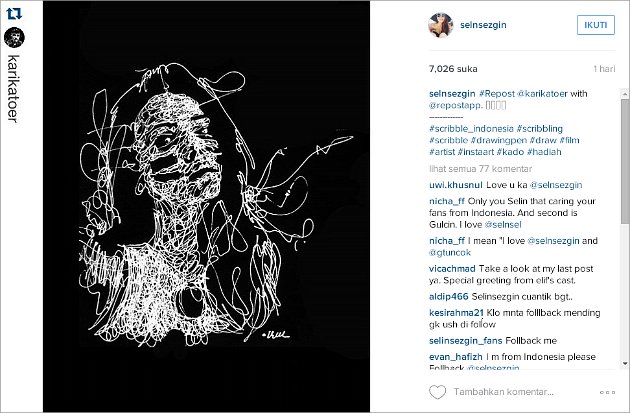Expand lihat semua 77 komentar

coord(481,169)
